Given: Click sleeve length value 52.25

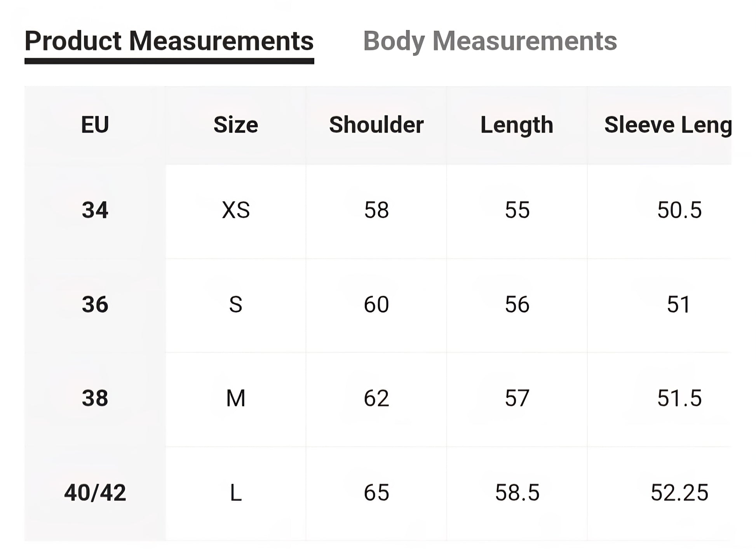Looking at the screenshot, I should point(679,493).
